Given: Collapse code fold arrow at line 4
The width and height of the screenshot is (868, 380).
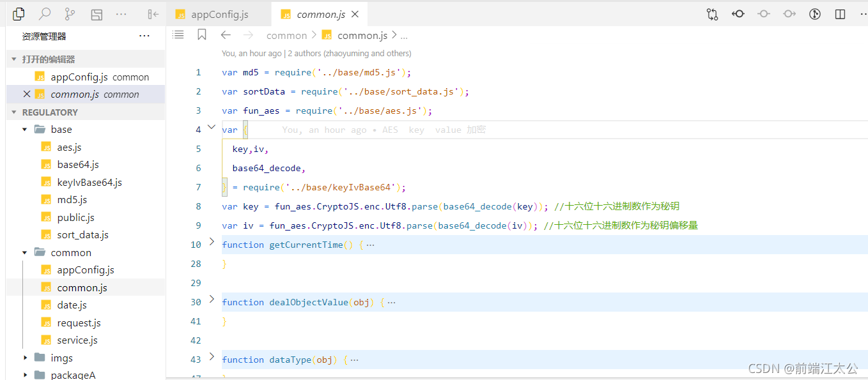Looking at the screenshot, I should (x=212, y=127).
